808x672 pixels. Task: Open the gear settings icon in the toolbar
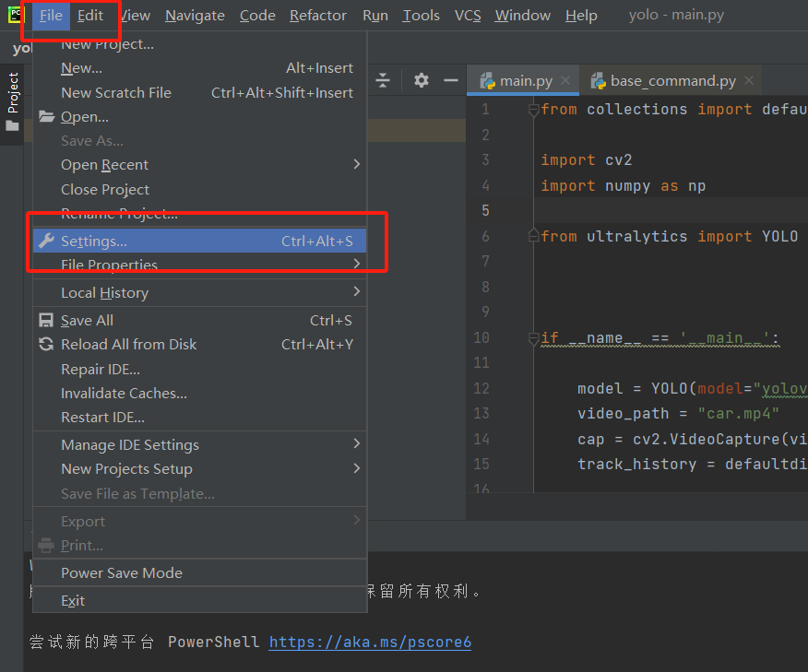pyautogui.click(x=421, y=80)
